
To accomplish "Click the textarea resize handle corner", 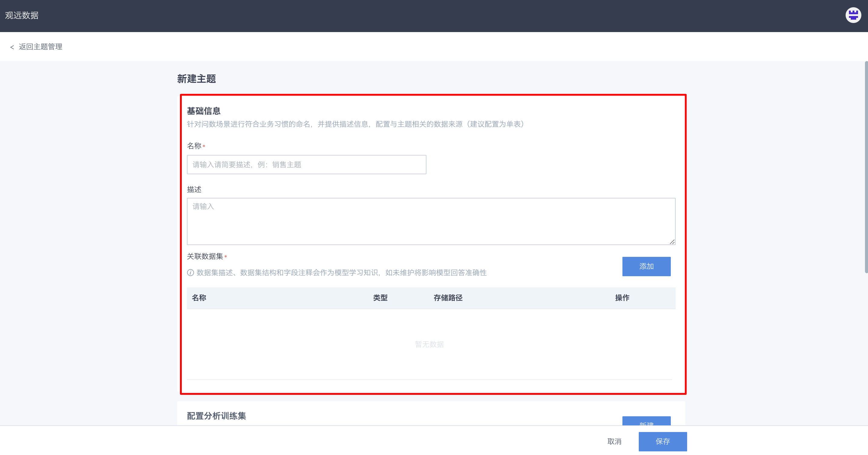I will pos(672,241).
